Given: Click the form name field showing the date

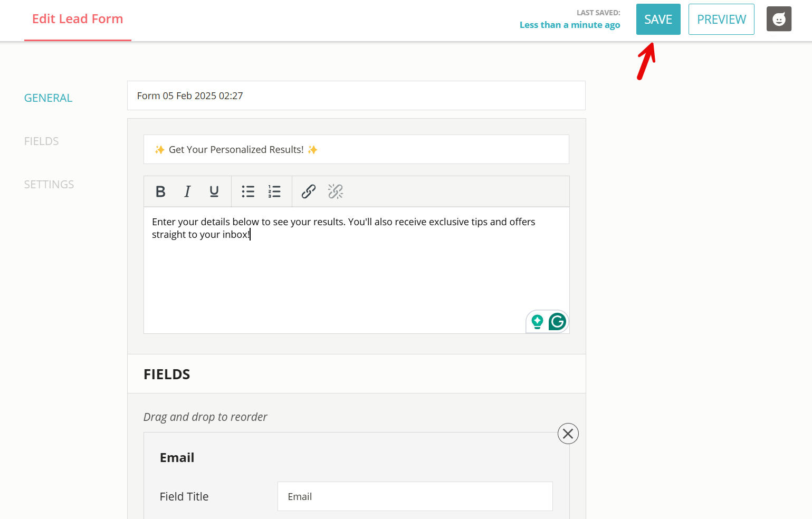Looking at the screenshot, I should (356, 95).
